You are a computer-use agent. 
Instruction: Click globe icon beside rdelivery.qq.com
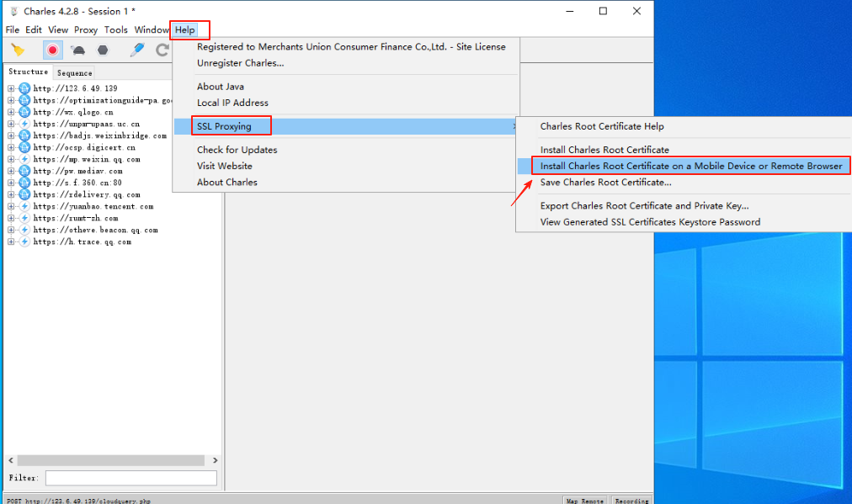[24, 194]
